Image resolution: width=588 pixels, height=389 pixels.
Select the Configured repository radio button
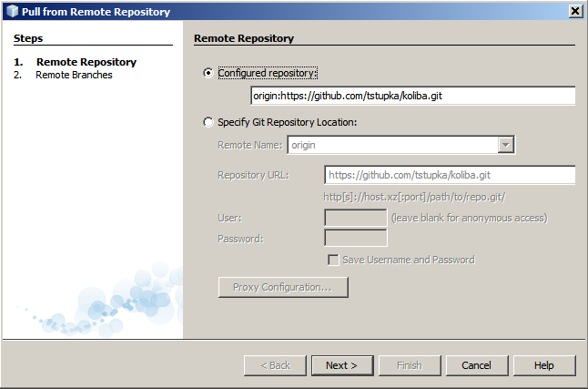coord(209,72)
